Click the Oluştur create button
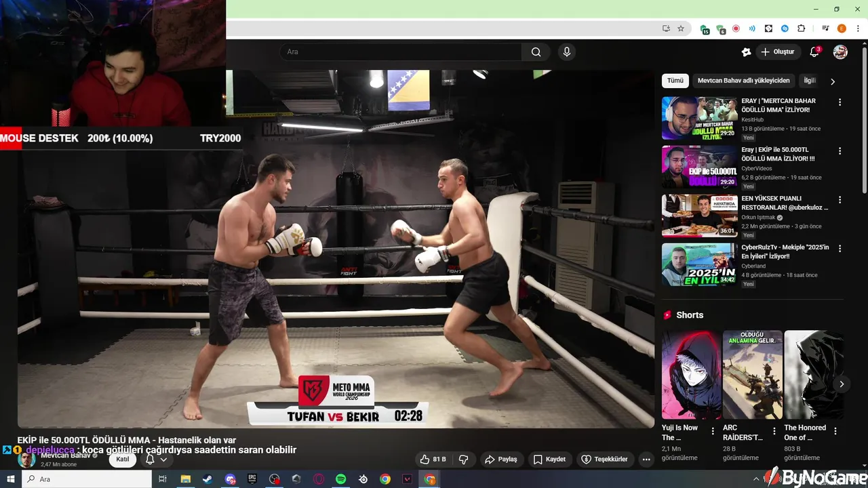 click(x=778, y=52)
